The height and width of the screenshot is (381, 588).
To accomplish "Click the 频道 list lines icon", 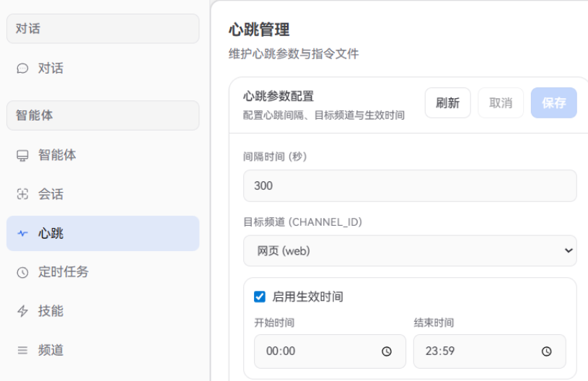I will (x=22, y=350).
